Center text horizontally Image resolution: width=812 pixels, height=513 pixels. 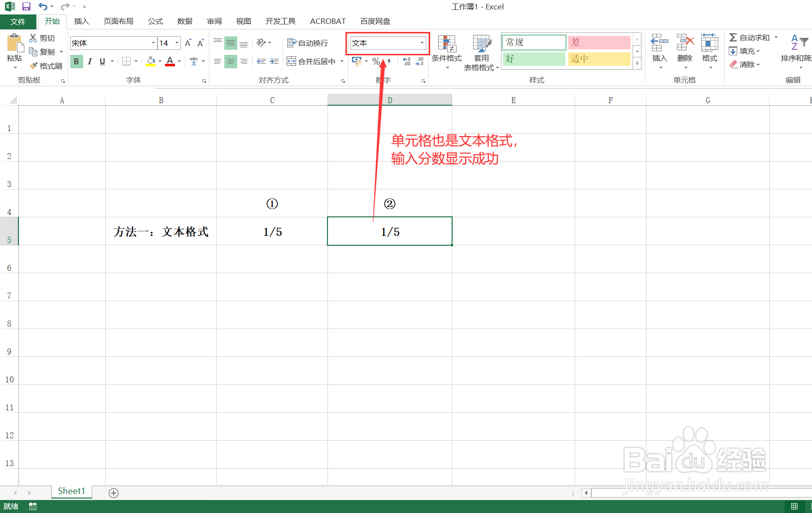point(231,61)
